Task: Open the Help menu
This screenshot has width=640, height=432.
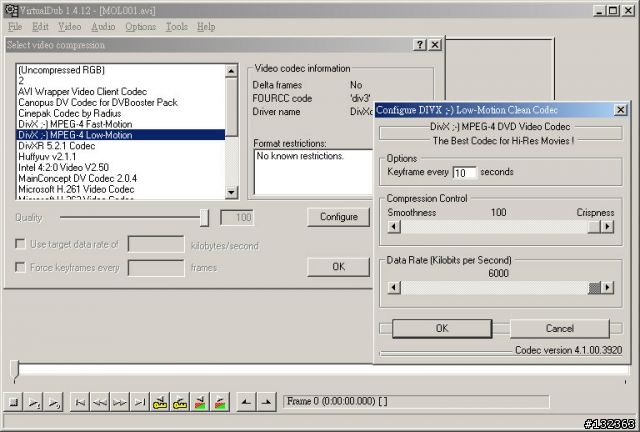Action: pyautogui.click(x=206, y=27)
